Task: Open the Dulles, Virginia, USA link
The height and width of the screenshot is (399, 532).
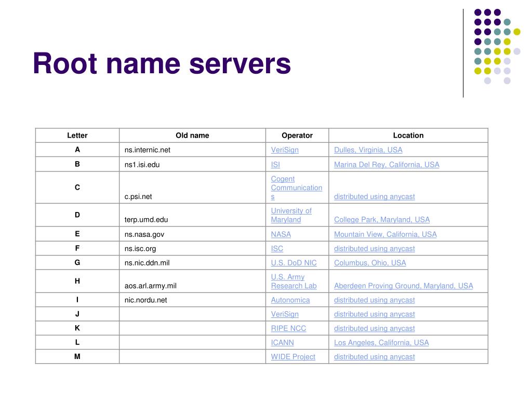Action: click(x=368, y=150)
